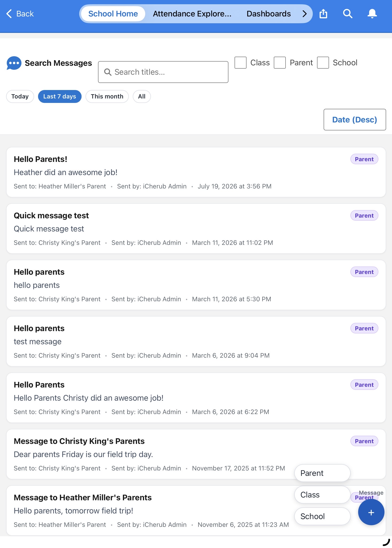This screenshot has height=548, width=392.
Task: Tick the Class filter checkbox
Action: pyautogui.click(x=240, y=63)
